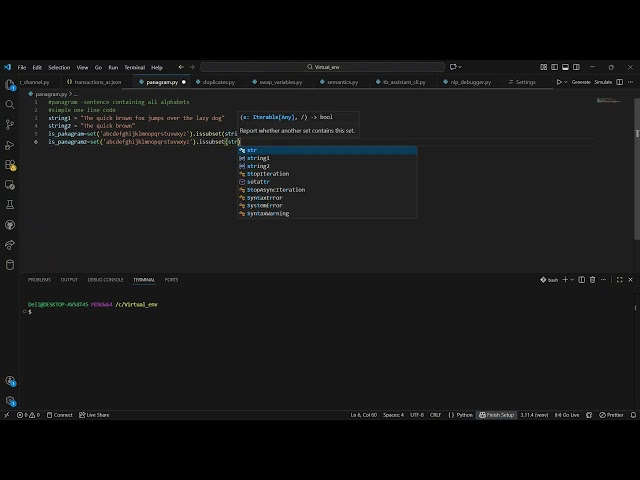Navigate forward with the arrow button
This screenshot has width=640, height=480.
click(192, 67)
